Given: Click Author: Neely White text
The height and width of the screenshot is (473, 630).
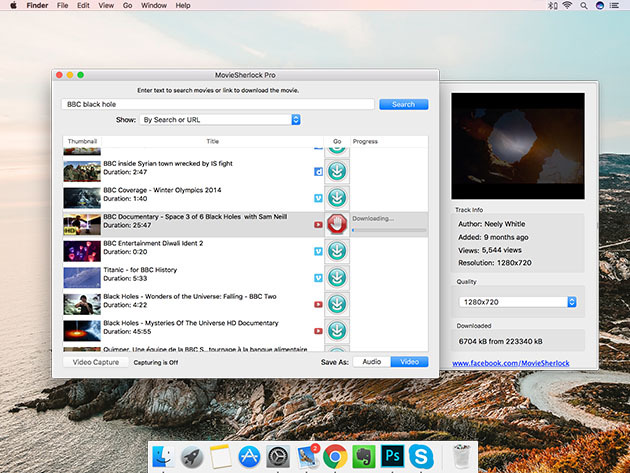Looking at the screenshot, I should pyautogui.click(x=491, y=224).
